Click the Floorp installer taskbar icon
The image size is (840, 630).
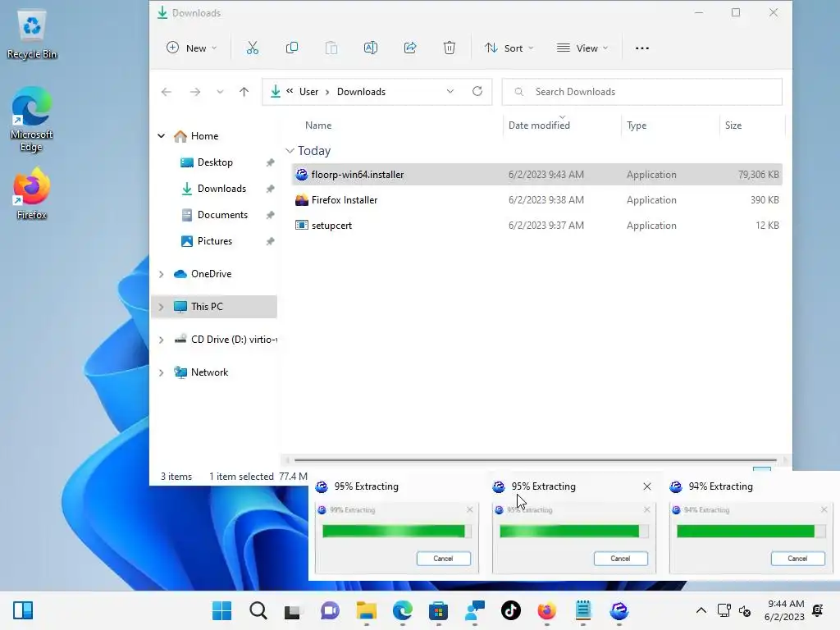(619, 610)
